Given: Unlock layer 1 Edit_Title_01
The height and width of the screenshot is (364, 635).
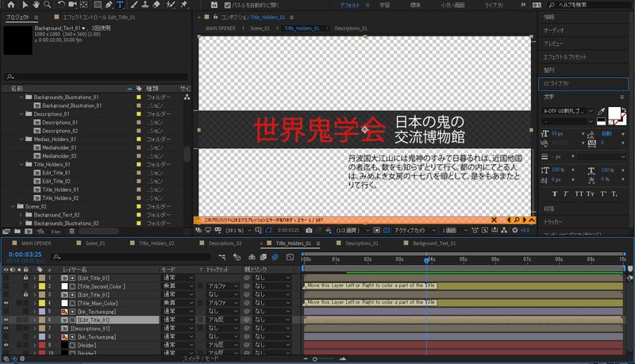Looking at the screenshot, I should (25, 278).
